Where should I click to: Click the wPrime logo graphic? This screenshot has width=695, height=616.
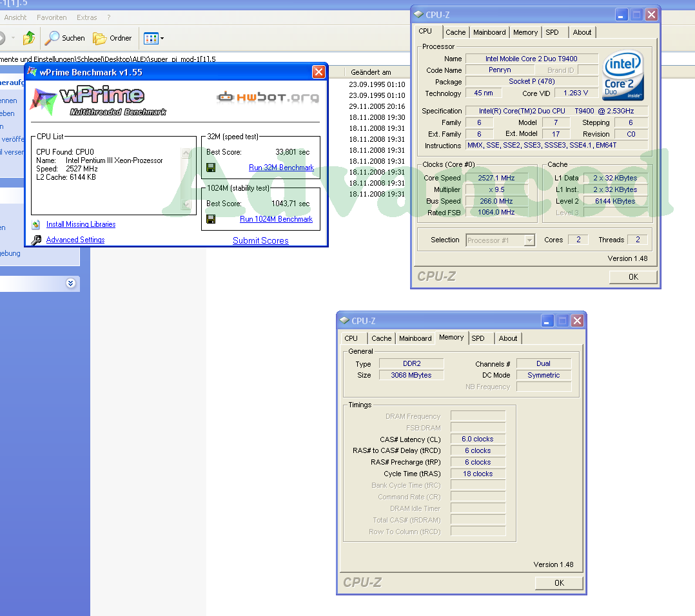(x=99, y=101)
